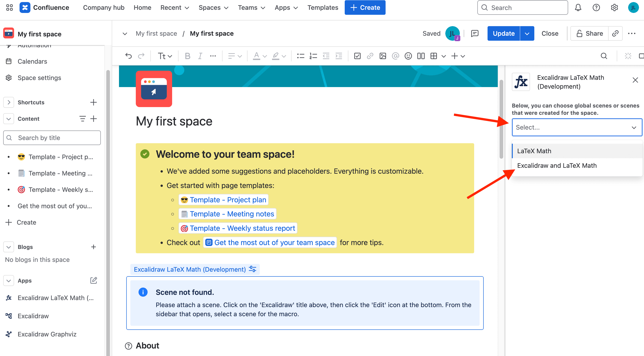Screen dimensions: 644x356
Task: Open the text color picker
Action: [x=260, y=56]
